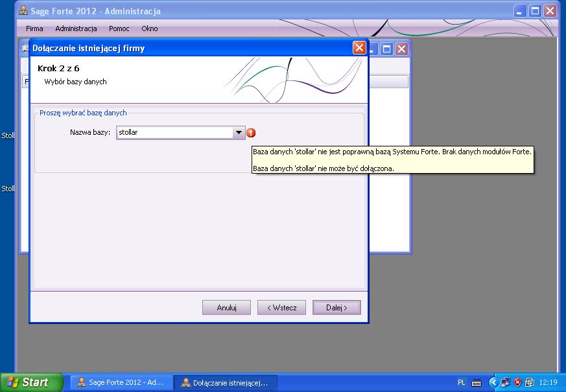Proceed with the Dalej button
This screenshot has width=566, height=392.
[336, 308]
